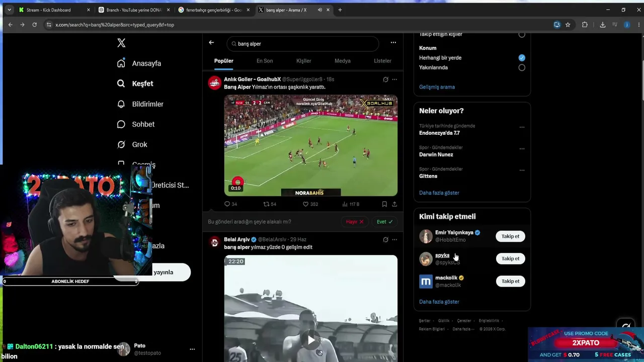Open Çerezler footer link
The width and height of the screenshot is (644, 362).
[464, 321]
